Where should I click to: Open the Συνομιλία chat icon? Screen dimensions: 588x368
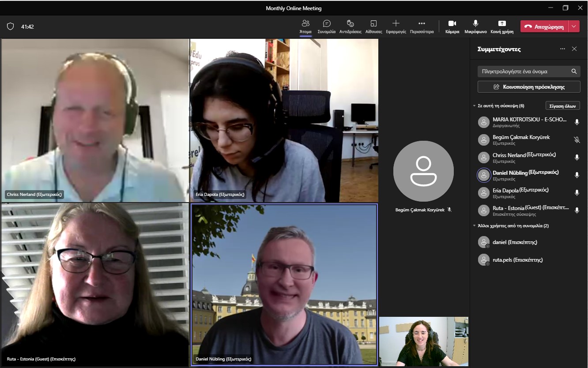tap(327, 23)
